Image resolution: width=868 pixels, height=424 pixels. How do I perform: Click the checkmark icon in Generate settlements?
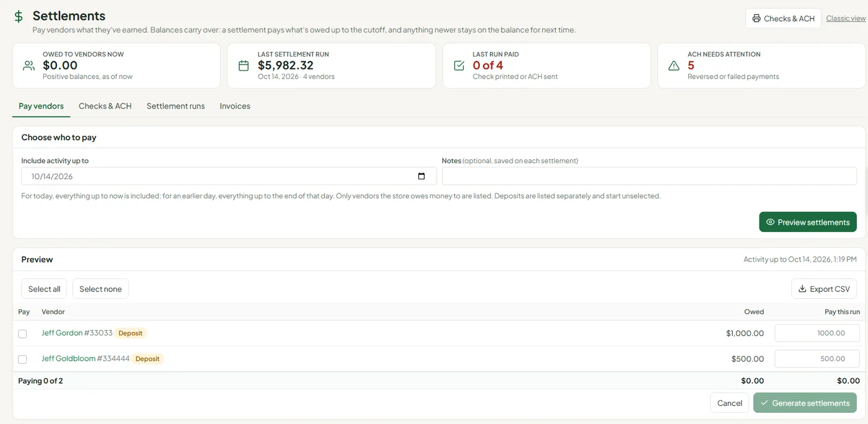click(764, 403)
